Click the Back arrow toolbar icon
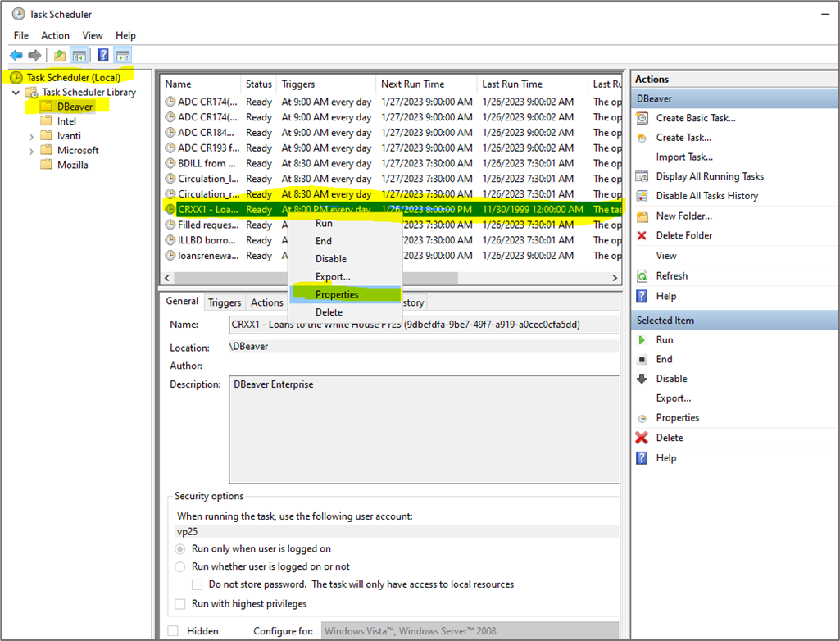840x641 pixels. (x=16, y=55)
